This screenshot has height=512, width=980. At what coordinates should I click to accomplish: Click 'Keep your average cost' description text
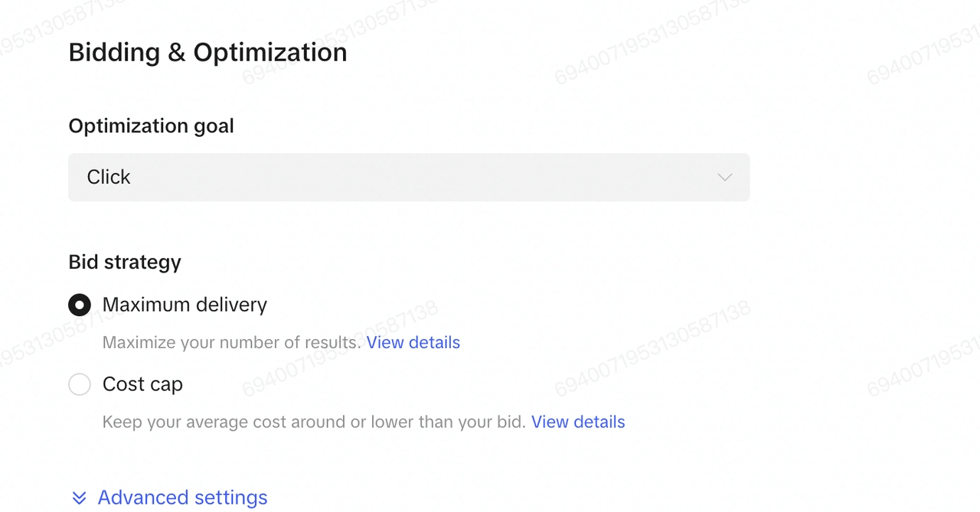(x=314, y=422)
